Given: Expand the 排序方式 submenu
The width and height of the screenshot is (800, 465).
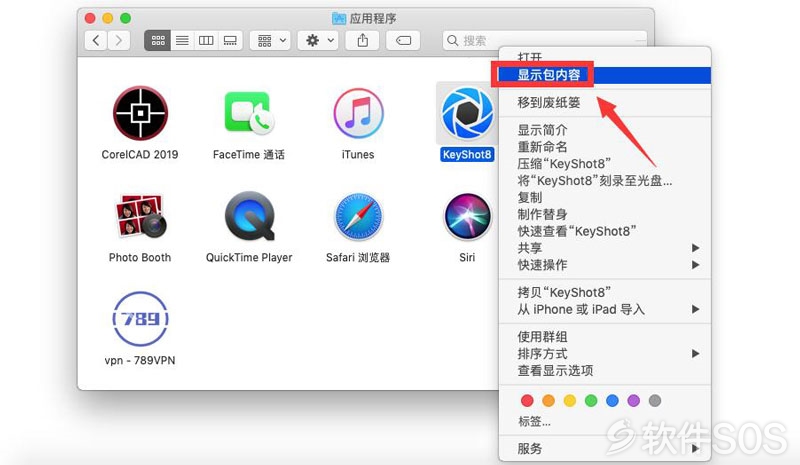Looking at the screenshot, I should point(605,354).
